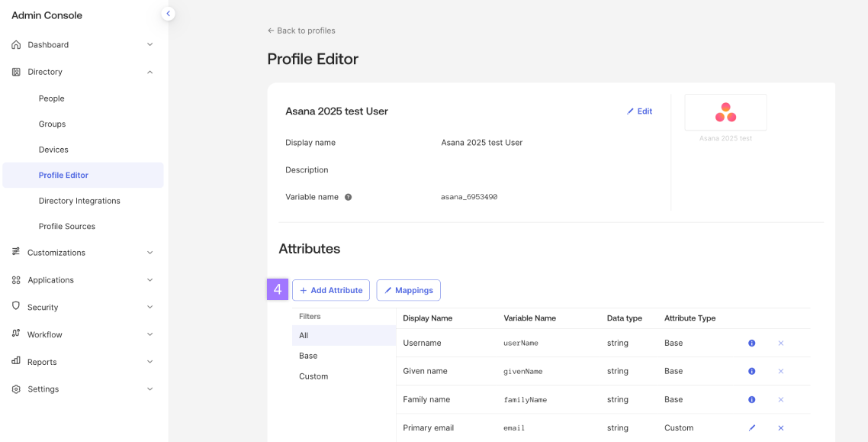This screenshot has height=442, width=868.
Task: Click the Add Attribute button
Action: point(331,290)
